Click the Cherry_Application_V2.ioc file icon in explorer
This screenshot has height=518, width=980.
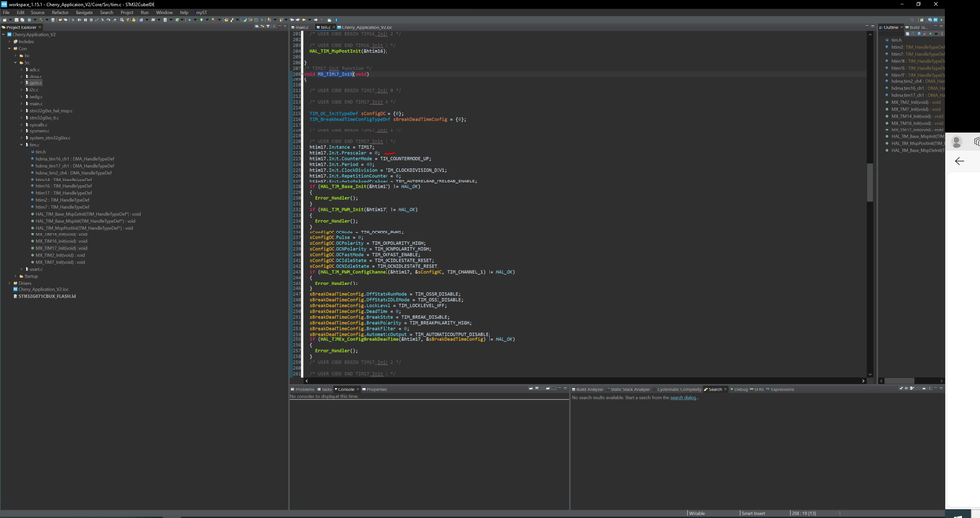click(x=16, y=289)
